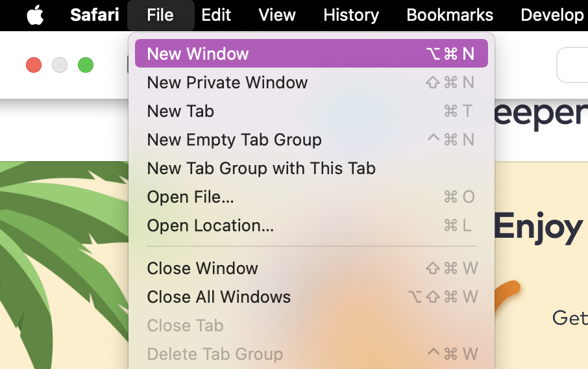The width and height of the screenshot is (588, 369).
Task: Open the Apple menu
Action: [x=35, y=15]
